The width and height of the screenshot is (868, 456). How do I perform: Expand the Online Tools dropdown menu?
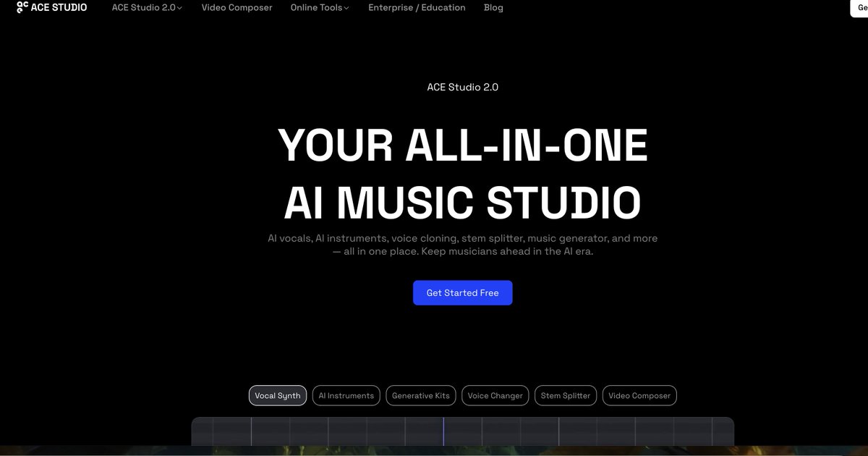pos(320,7)
